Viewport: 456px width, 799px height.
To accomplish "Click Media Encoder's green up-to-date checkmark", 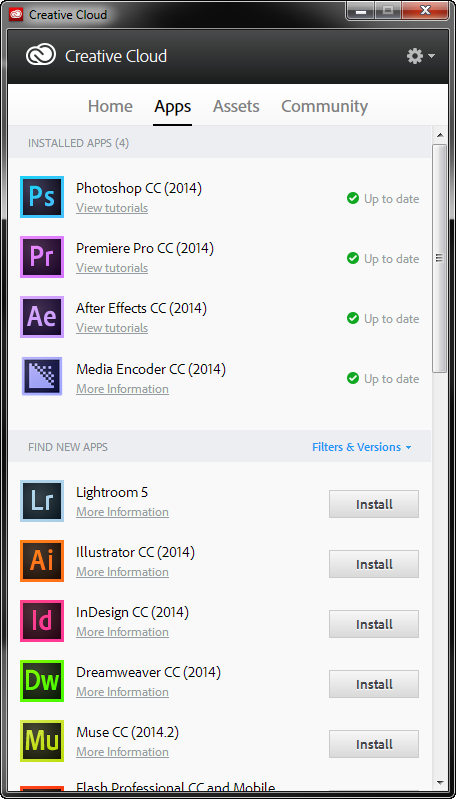I will pyautogui.click(x=353, y=379).
